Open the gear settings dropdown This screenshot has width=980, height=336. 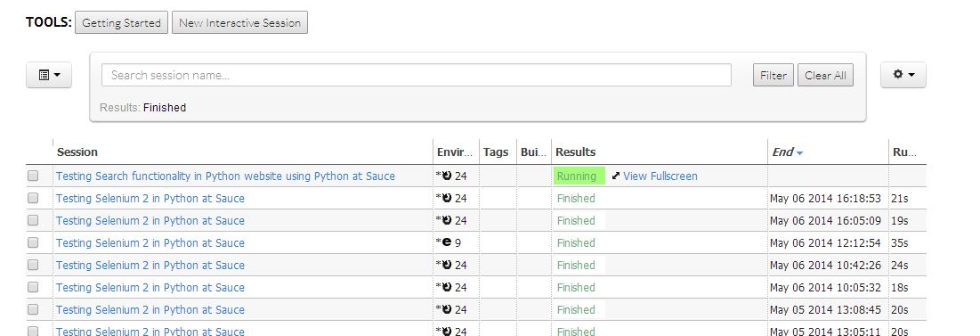coord(903,75)
